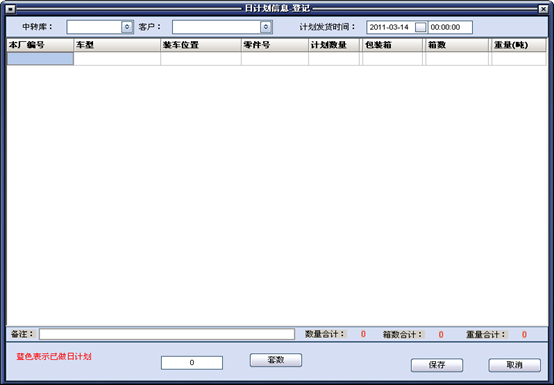Click the number box showing 0 beside 零数
This screenshot has width=554, height=385.
point(192,363)
